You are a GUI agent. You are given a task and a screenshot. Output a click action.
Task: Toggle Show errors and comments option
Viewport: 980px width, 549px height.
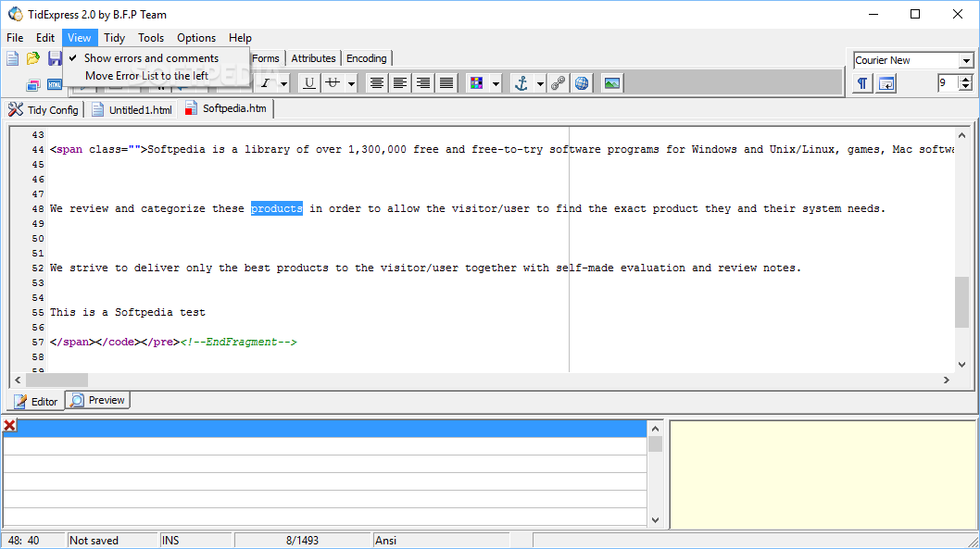(x=151, y=58)
